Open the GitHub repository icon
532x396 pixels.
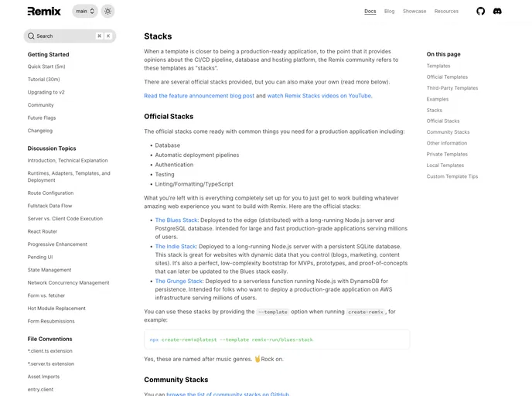480,12
